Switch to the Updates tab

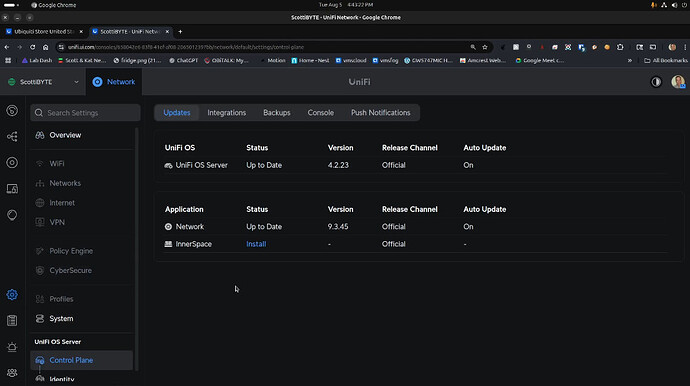coord(176,113)
